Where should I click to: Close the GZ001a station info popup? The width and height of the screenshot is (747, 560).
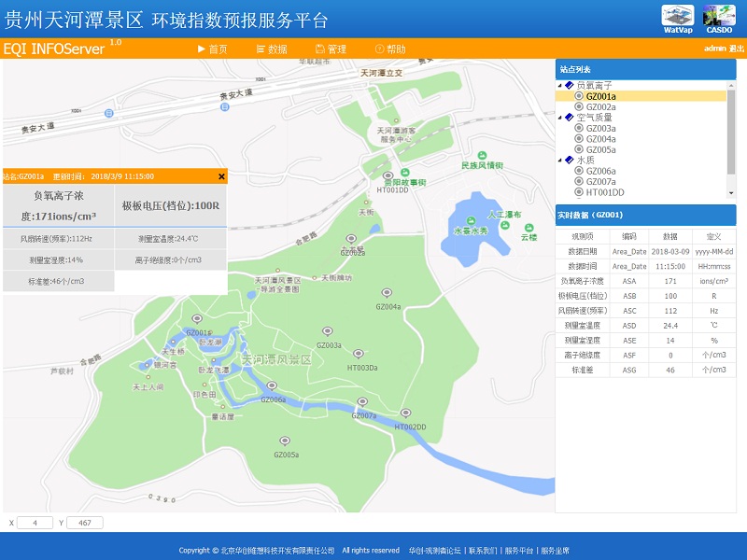221,175
